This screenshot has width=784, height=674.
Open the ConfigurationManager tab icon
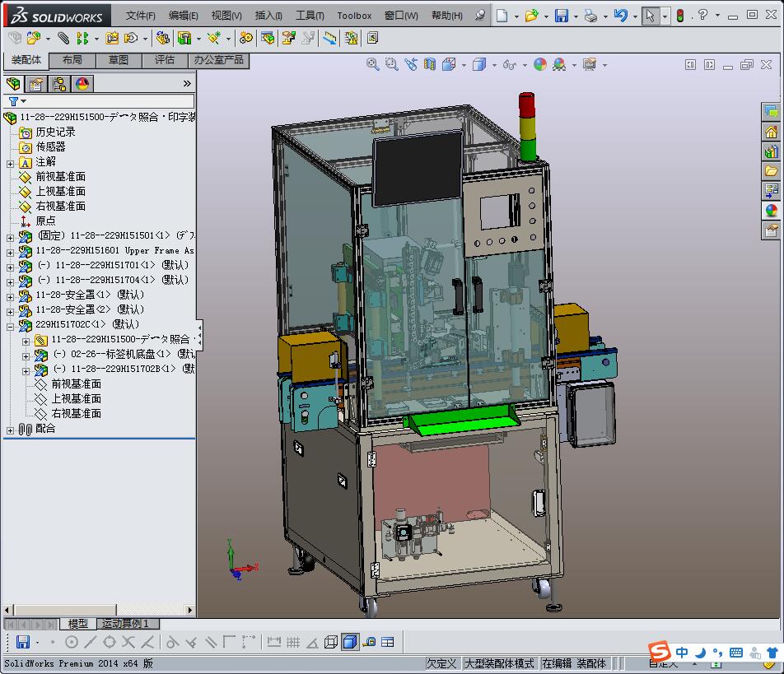[x=59, y=83]
